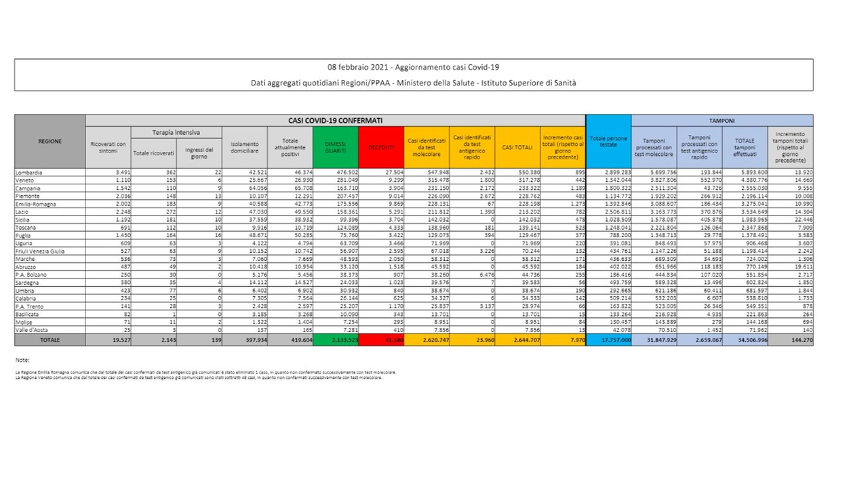Click the 'Ricoverati con sintomi' column header
The width and height of the screenshot is (868, 488).
[x=108, y=147]
